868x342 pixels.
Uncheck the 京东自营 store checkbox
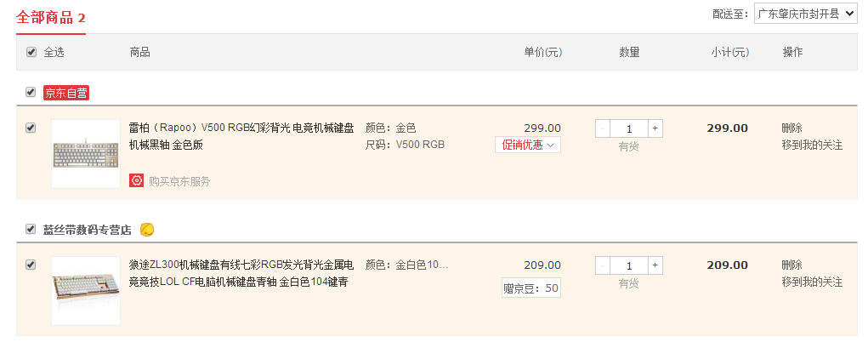[x=31, y=92]
